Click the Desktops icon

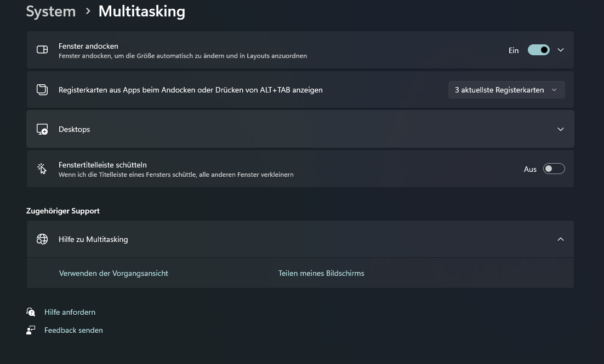(x=42, y=129)
